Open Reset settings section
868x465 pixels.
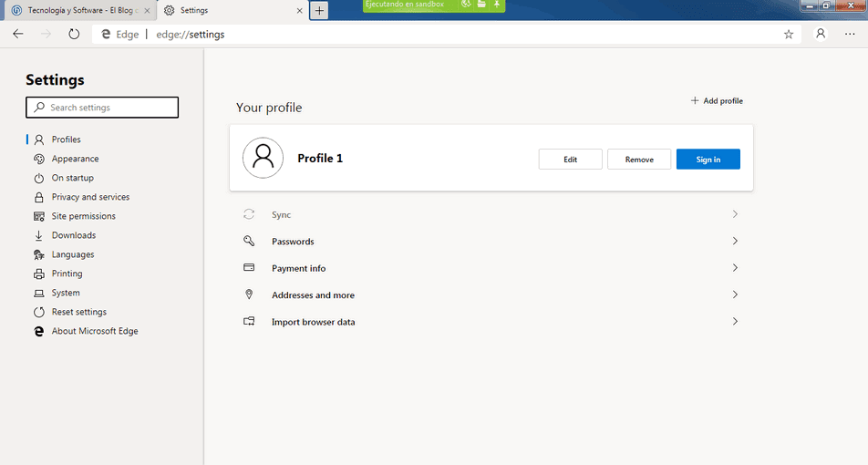point(79,312)
